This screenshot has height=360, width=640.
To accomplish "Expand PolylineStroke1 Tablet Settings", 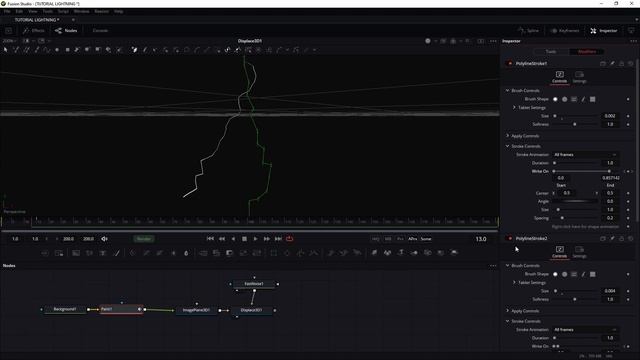I will point(514,107).
